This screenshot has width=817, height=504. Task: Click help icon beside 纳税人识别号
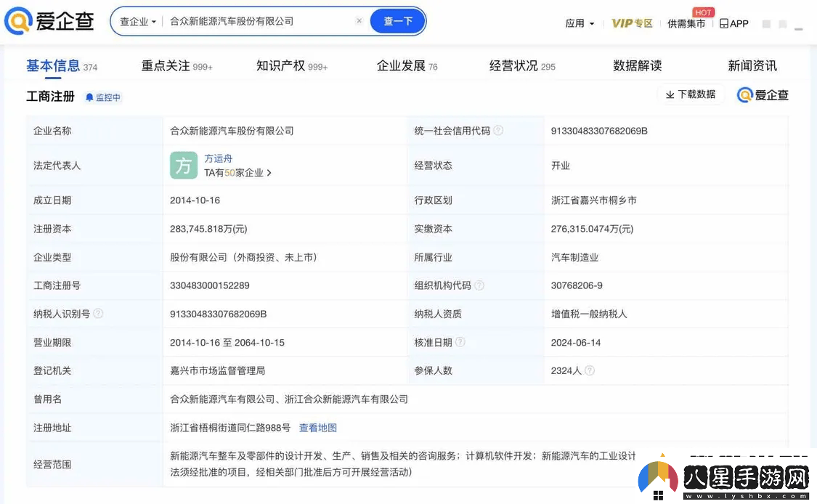(99, 313)
